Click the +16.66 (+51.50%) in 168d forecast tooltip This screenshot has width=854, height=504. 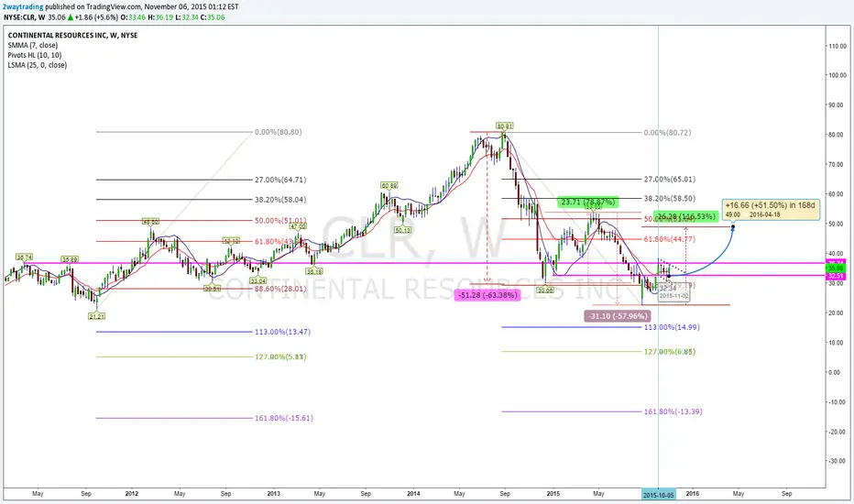(771, 209)
